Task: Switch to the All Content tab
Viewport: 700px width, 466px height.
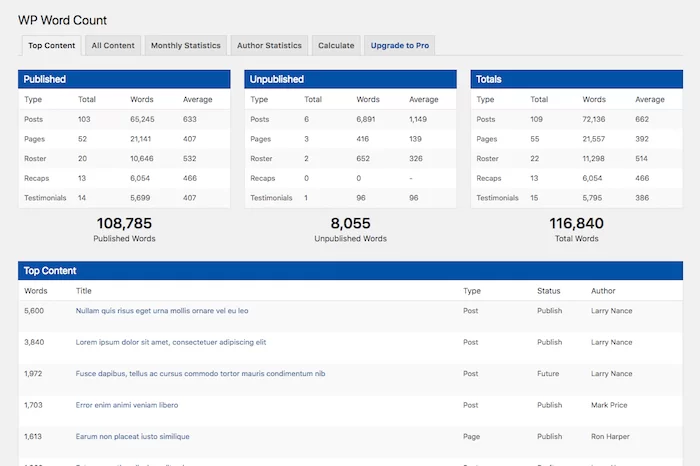Action: point(113,45)
